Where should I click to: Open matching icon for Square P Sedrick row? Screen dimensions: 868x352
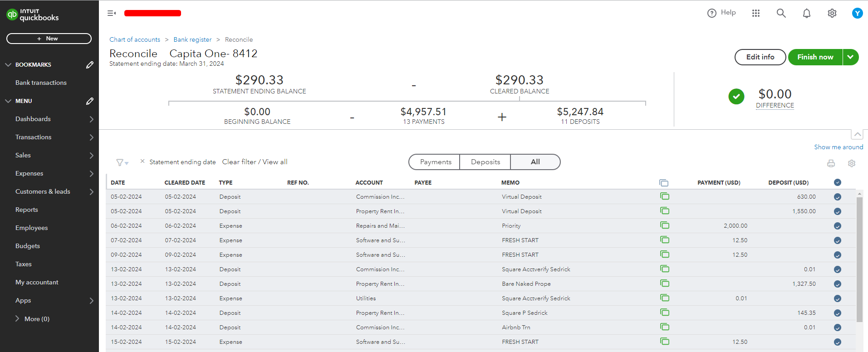[x=665, y=313]
